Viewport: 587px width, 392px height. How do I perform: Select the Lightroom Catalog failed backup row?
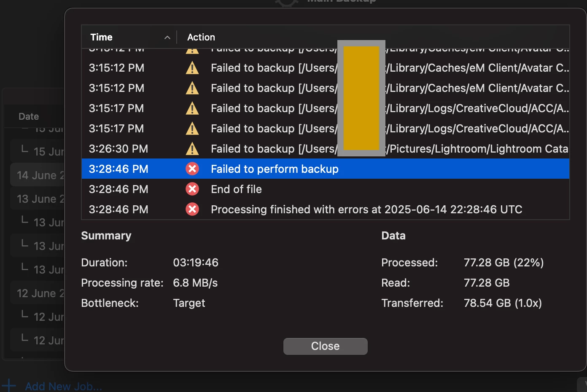pyautogui.click(x=325, y=149)
